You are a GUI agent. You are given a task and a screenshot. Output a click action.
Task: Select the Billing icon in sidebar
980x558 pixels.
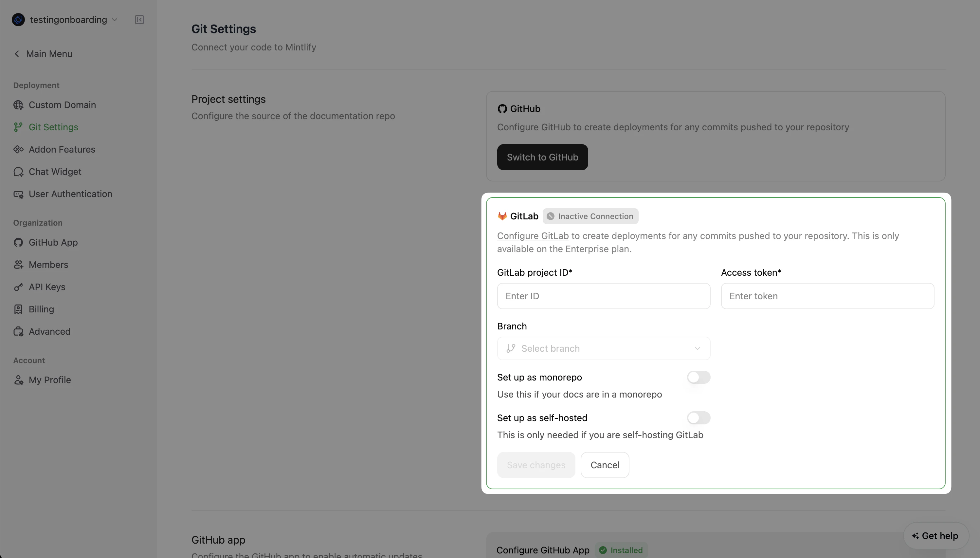point(18,309)
